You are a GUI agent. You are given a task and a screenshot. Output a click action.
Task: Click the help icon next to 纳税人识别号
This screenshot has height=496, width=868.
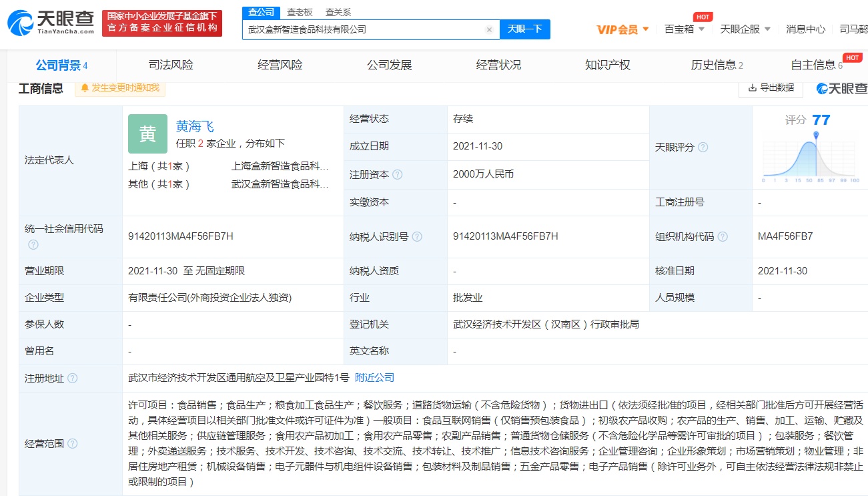417,237
